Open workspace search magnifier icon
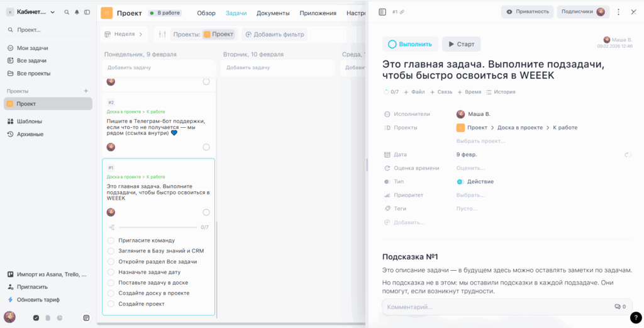644x328 pixels. point(67,13)
